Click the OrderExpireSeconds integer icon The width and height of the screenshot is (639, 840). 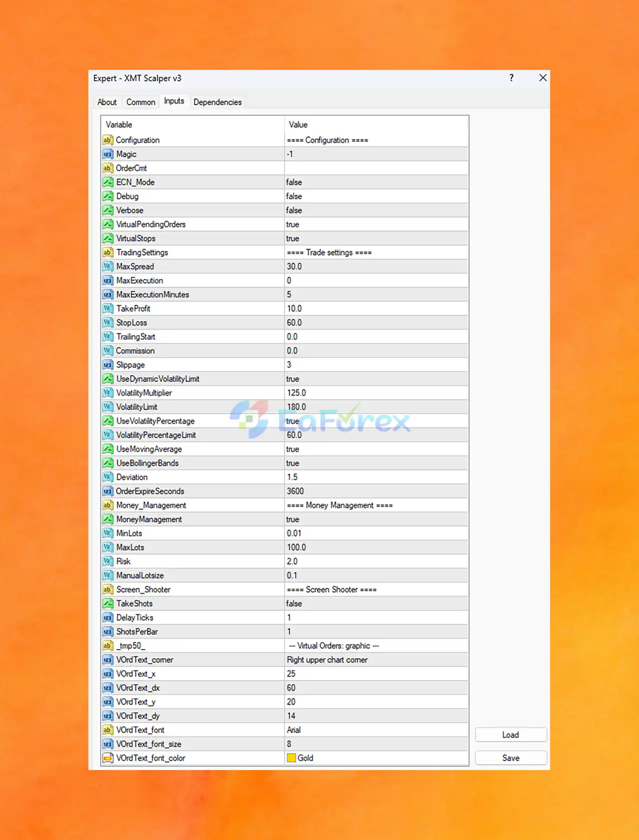click(107, 491)
